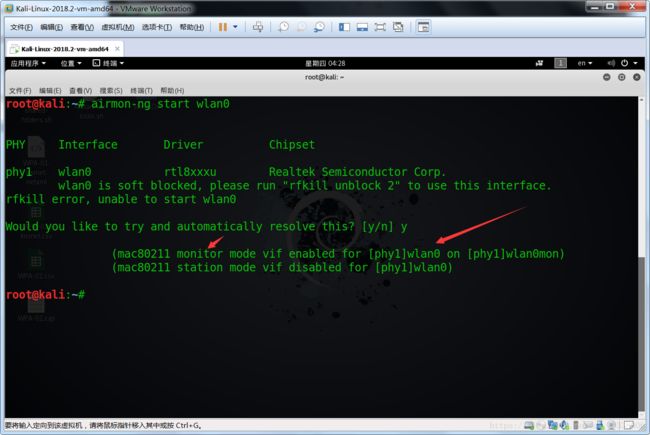Click network adapter icon in VMware statusbar

[553, 425]
